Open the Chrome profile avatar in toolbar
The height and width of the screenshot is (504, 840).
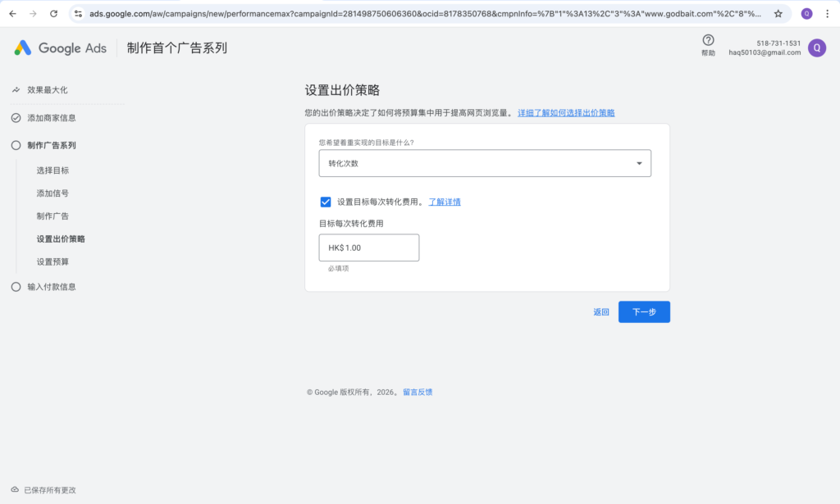[806, 14]
